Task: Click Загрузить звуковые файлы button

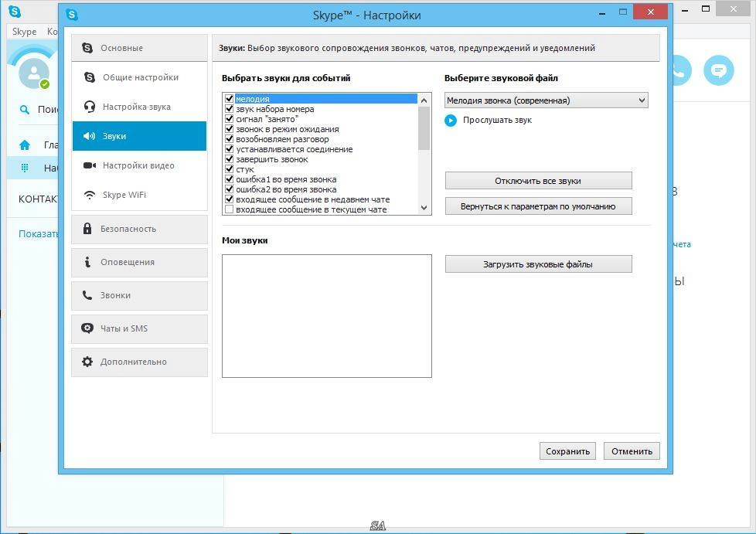Action: [x=538, y=264]
